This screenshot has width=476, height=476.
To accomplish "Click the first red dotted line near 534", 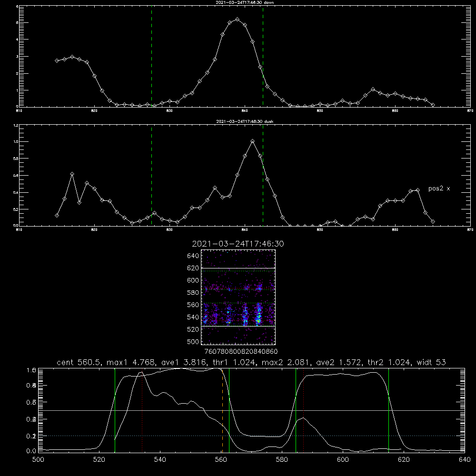I will point(142,410).
